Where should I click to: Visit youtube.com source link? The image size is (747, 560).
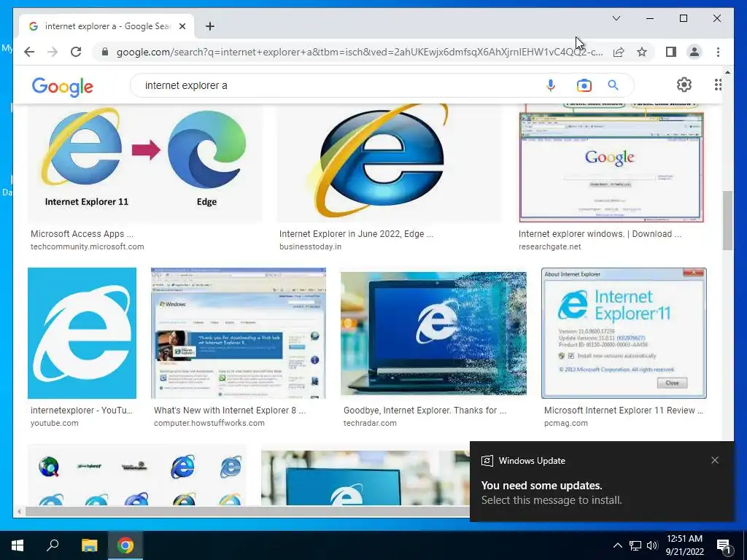[x=54, y=423]
